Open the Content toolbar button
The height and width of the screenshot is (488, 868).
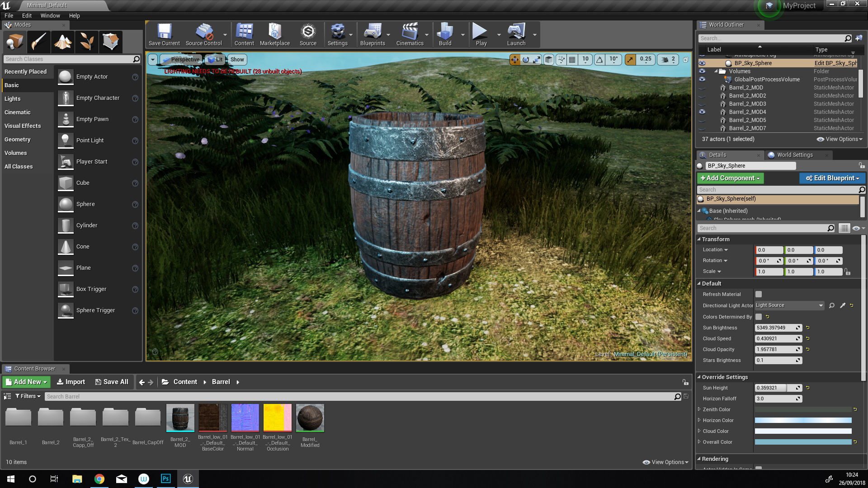click(x=244, y=34)
